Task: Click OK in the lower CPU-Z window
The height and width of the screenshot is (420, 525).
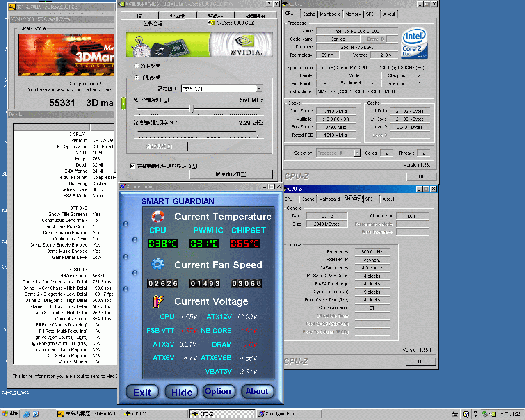Action: [x=421, y=362]
